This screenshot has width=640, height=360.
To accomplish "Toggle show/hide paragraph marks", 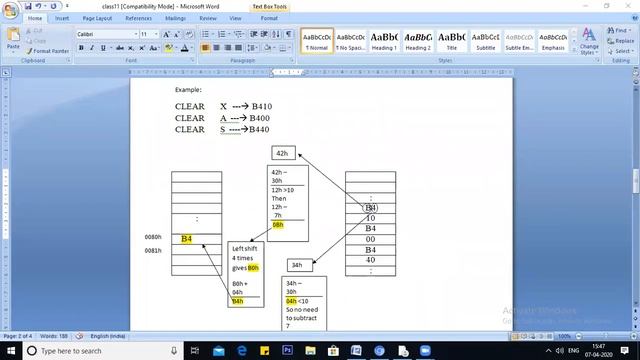I will tap(288, 34).
